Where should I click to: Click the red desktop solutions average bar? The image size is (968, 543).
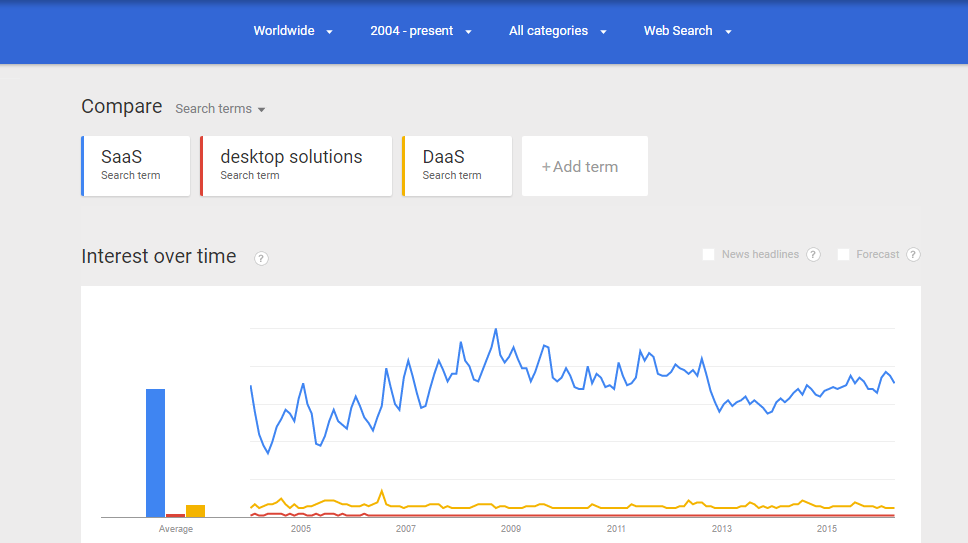tap(175, 515)
